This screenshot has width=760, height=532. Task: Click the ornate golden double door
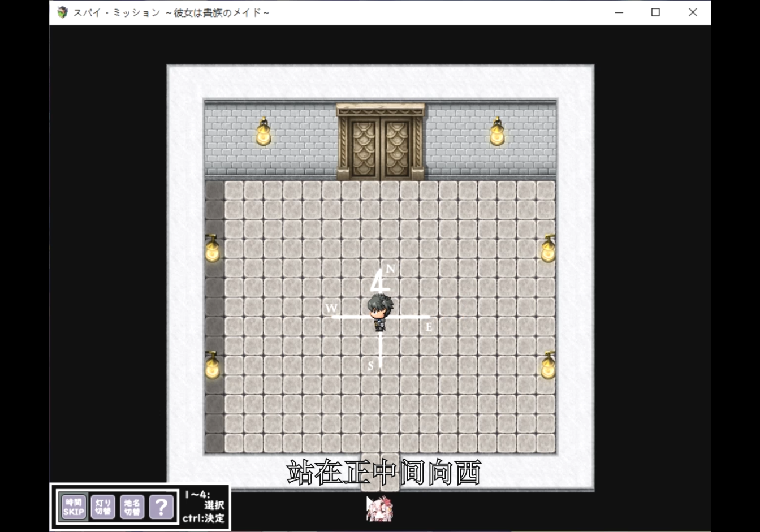pos(380,142)
